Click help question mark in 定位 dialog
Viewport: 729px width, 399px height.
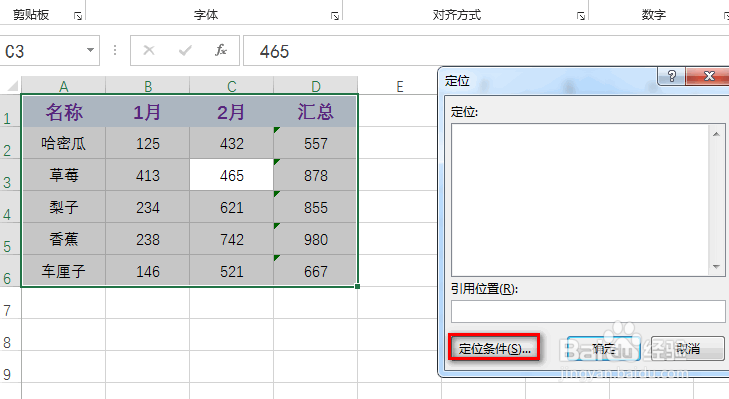click(671, 76)
